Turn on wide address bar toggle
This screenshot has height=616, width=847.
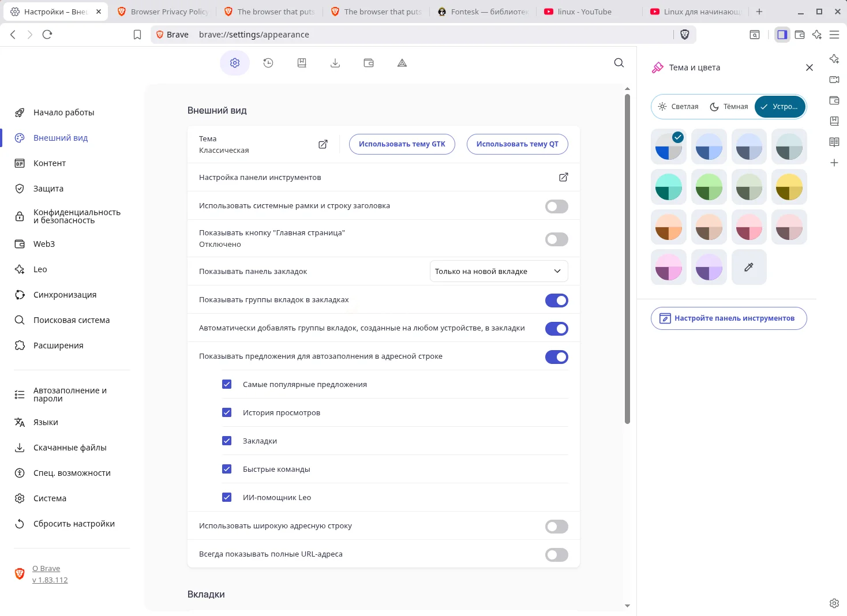[x=556, y=527]
